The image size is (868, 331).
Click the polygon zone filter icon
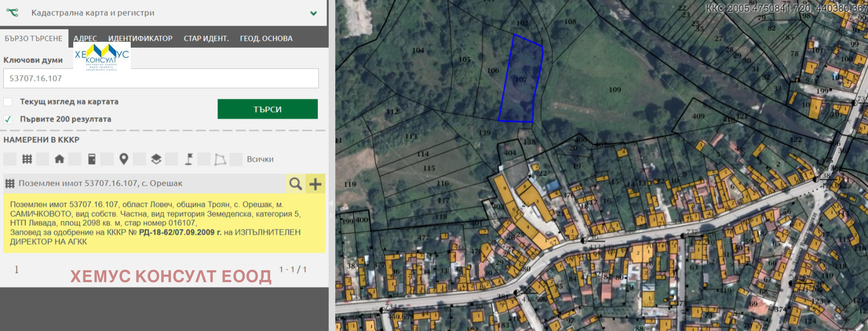point(220,159)
